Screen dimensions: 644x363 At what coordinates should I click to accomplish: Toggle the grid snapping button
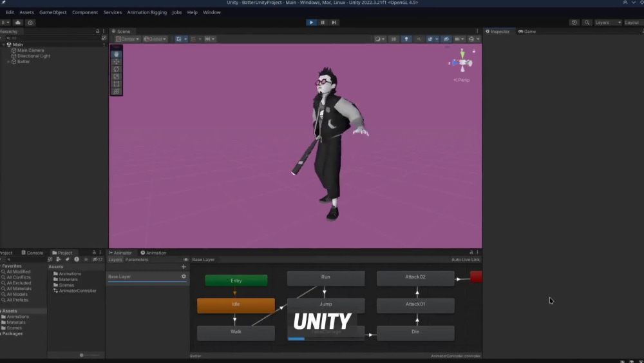click(x=178, y=39)
